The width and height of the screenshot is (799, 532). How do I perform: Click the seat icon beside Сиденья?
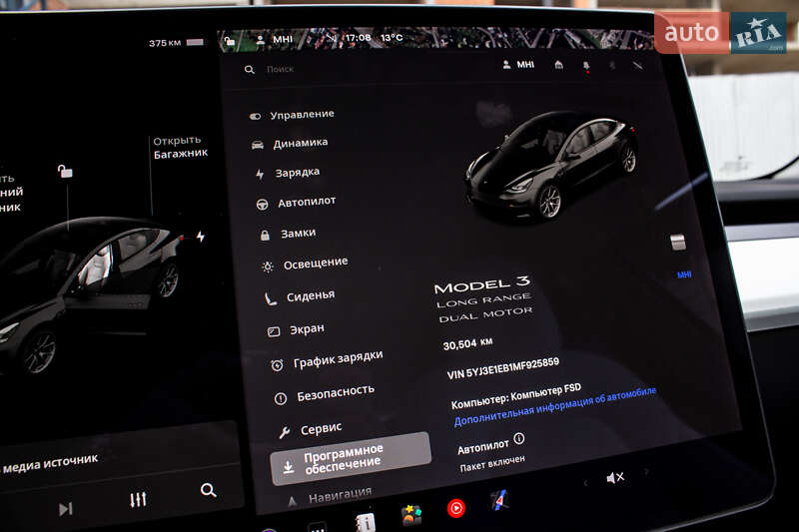(x=271, y=298)
